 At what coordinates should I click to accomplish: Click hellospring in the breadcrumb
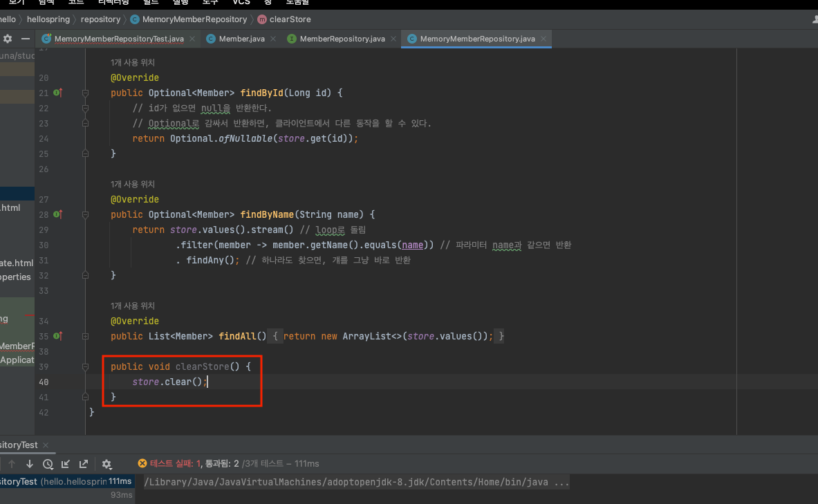(48, 19)
